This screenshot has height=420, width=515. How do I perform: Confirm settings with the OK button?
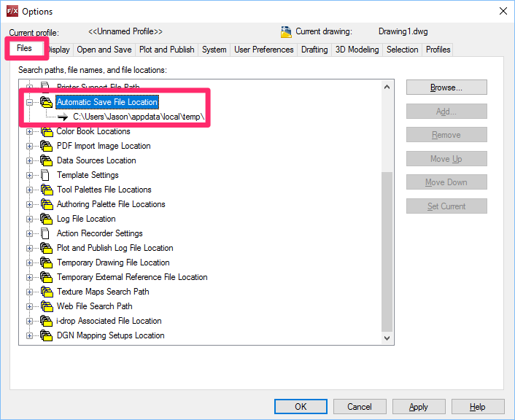click(x=301, y=407)
